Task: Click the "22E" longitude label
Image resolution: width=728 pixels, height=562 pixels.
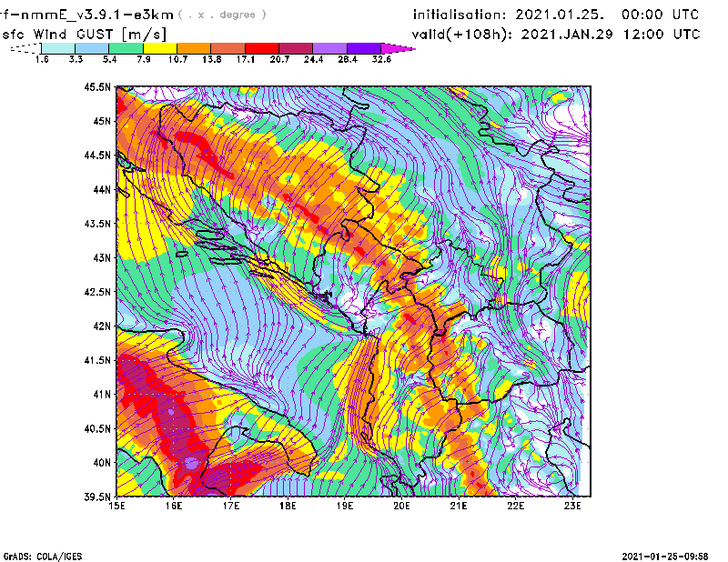Action: pyautogui.click(x=516, y=506)
